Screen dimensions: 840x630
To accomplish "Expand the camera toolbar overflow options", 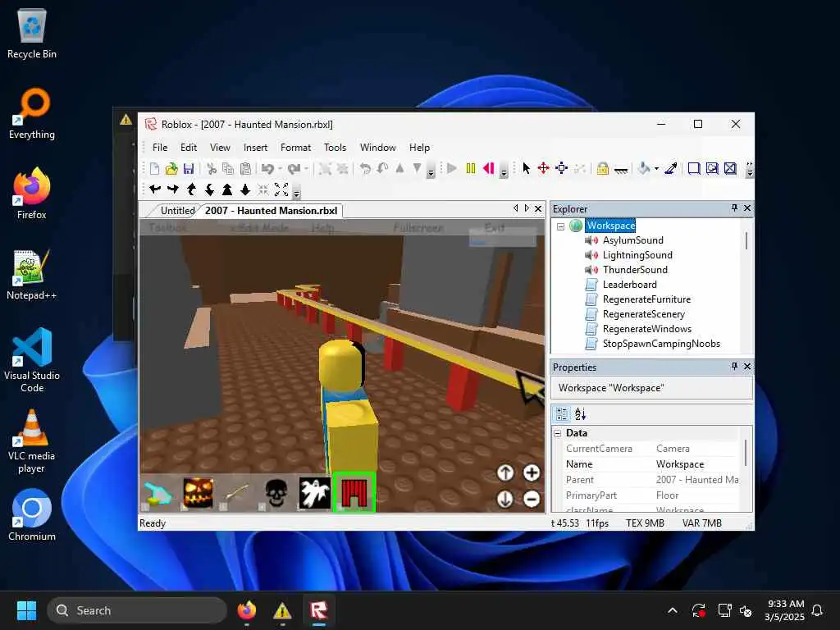I will [x=296, y=190].
